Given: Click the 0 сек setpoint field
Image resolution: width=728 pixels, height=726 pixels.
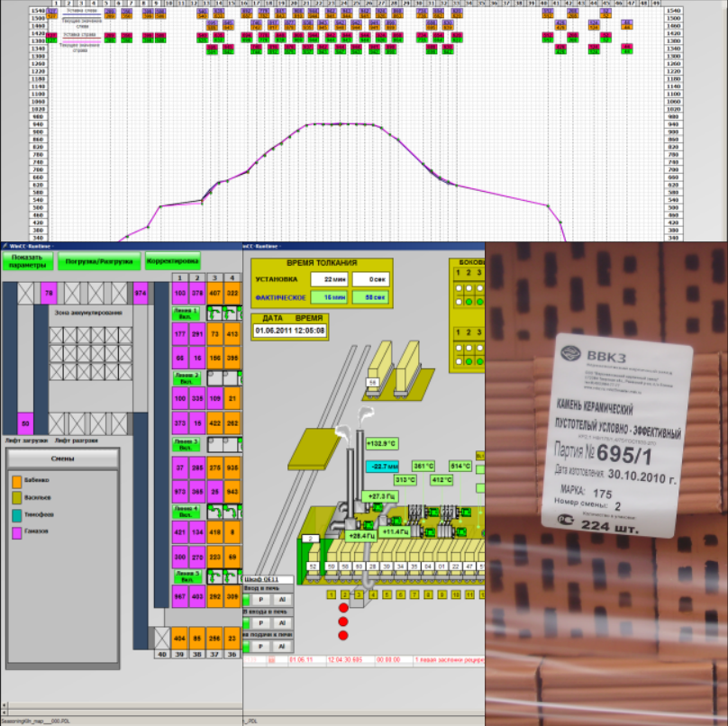Looking at the screenshot, I should [370, 279].
